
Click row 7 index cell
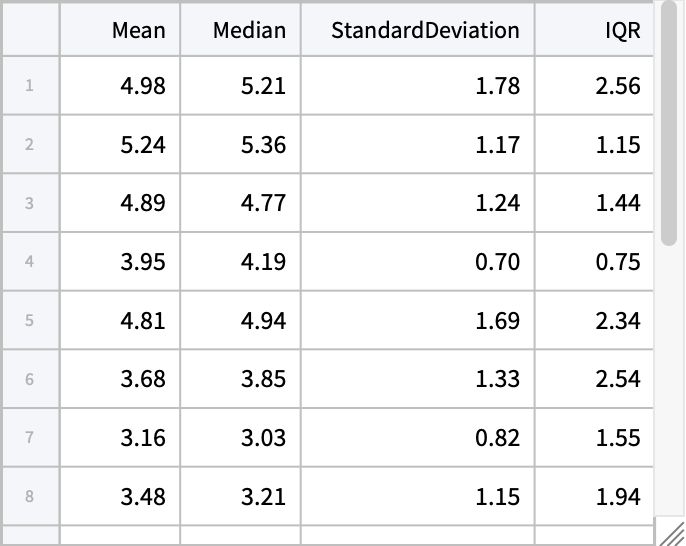tap(30, 438)
